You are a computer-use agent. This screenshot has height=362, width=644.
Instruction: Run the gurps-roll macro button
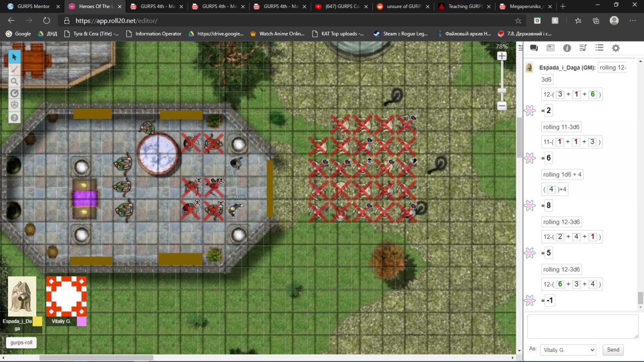coord(21,343)
